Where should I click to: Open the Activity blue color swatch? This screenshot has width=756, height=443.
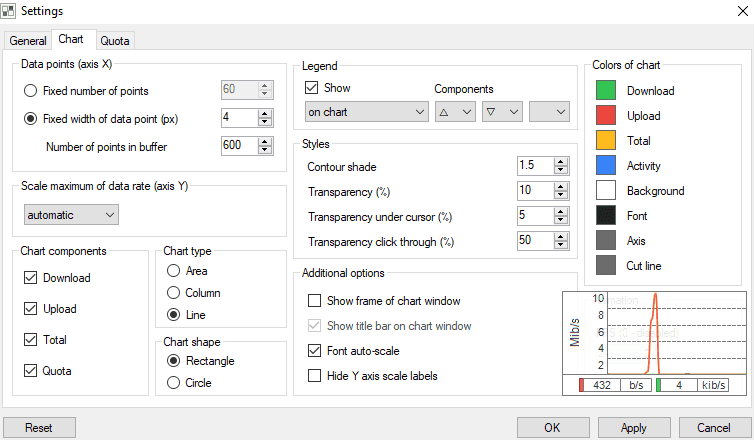tap(605, 166)
